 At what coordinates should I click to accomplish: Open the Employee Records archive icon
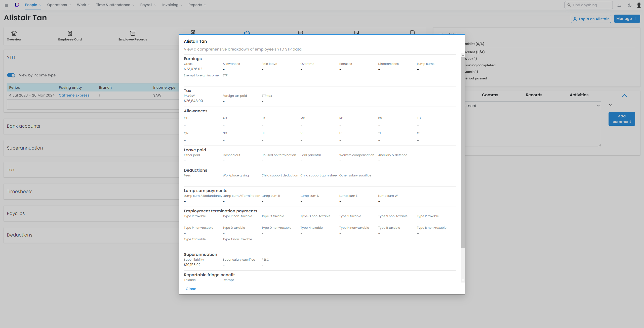(133, 33)
